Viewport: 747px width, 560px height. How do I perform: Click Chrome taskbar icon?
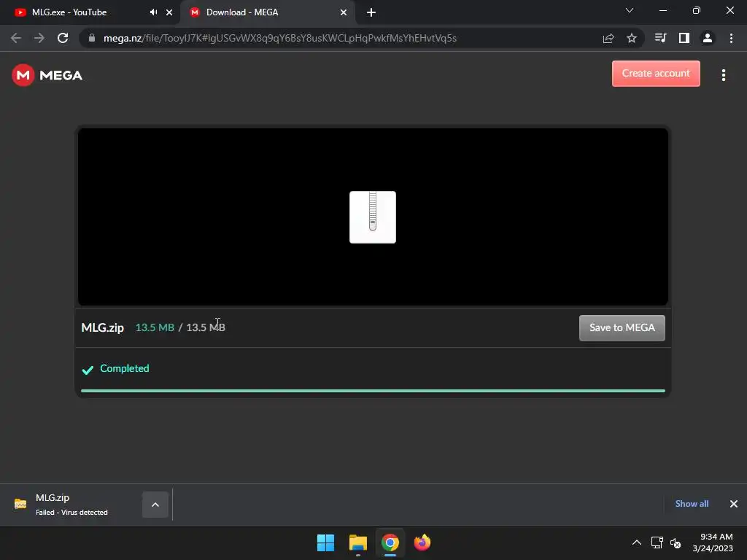point(390,542)
